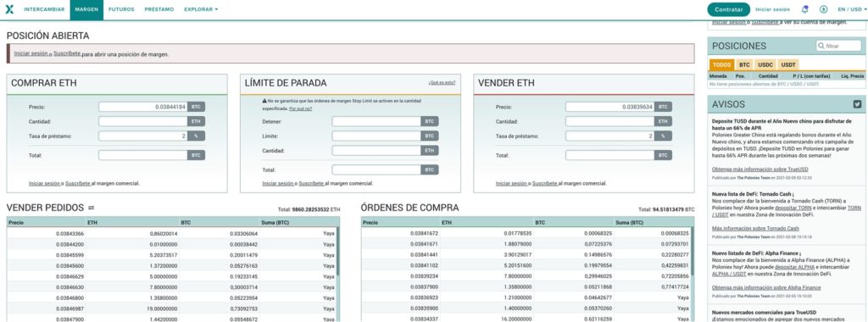
Task: Focus Comprar ETH Tasa de préstamo field
Action: pyautogui.click(x=142, y=136)
